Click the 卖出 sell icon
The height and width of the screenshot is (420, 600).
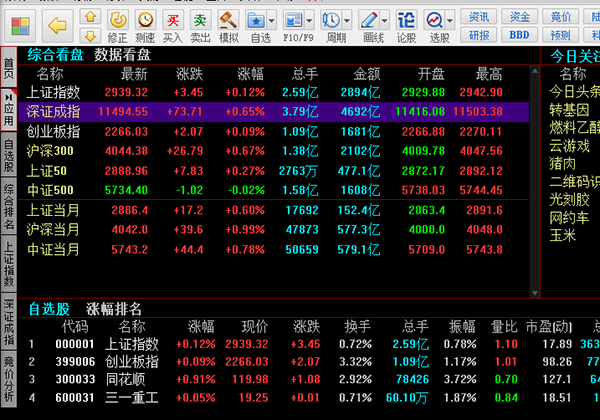pos(200,19)
